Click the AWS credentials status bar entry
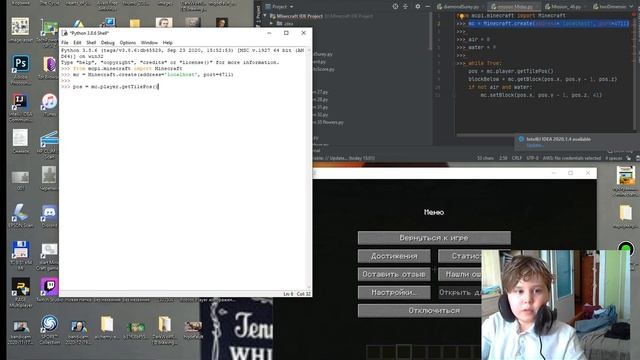The height and width of the screenshot is (360, 640). (x=571, y=158)
